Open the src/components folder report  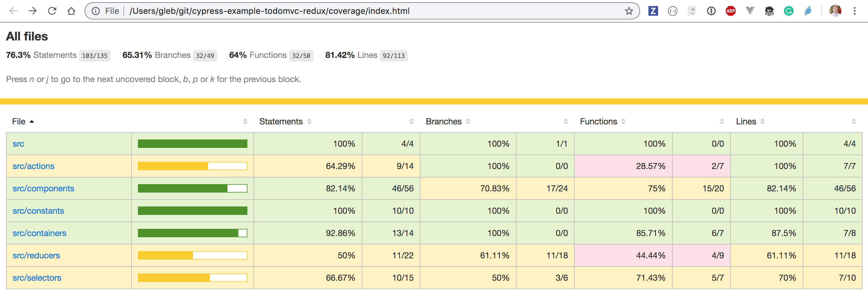[x=43, y=188]
